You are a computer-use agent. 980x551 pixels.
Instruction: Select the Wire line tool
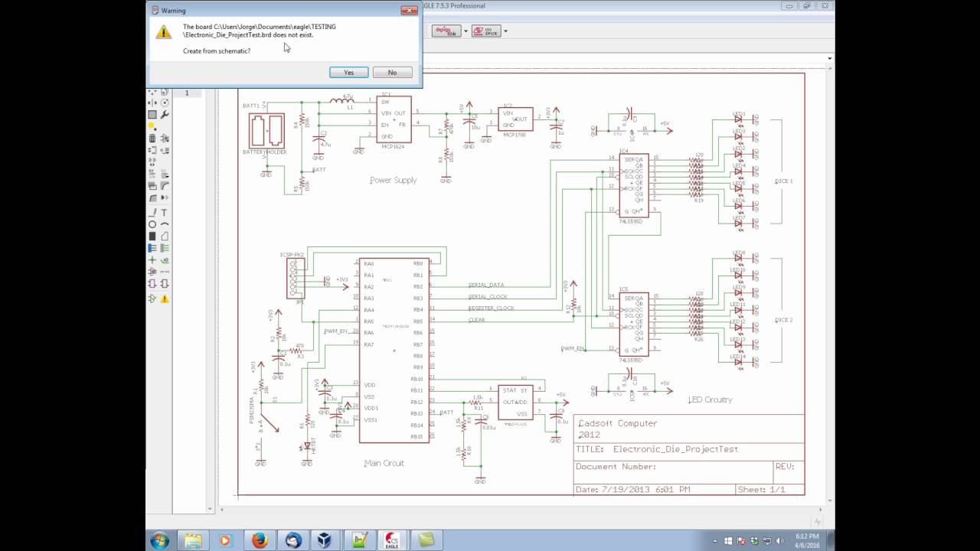click(x=152, y=212)
